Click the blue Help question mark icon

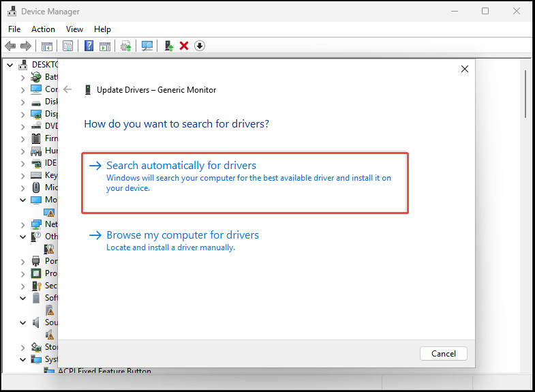89,46
